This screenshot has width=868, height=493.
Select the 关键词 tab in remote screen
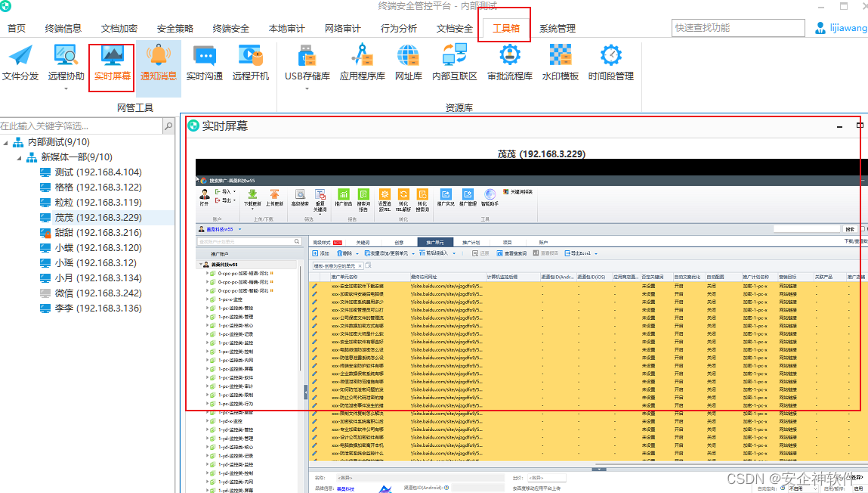click(363, 243)
